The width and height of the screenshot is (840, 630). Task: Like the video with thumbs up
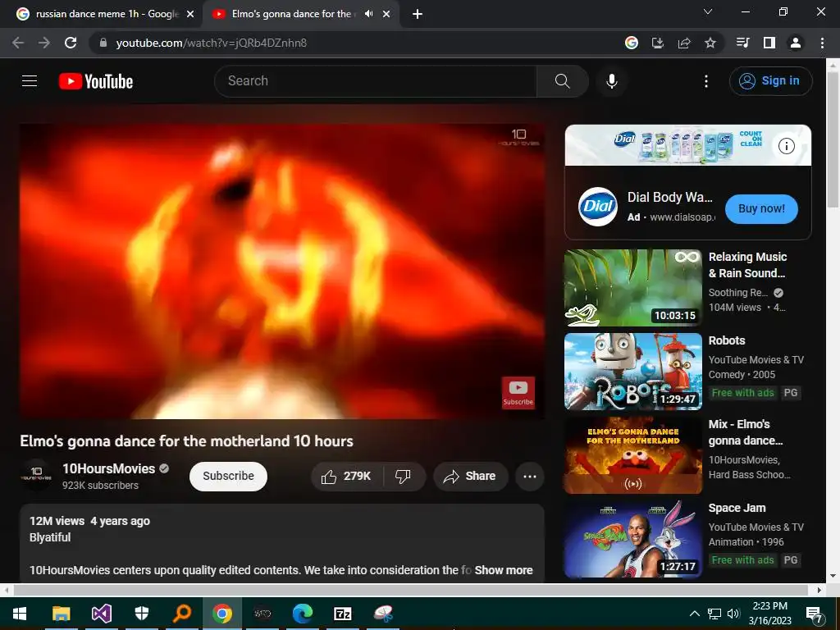pos(346,477)
